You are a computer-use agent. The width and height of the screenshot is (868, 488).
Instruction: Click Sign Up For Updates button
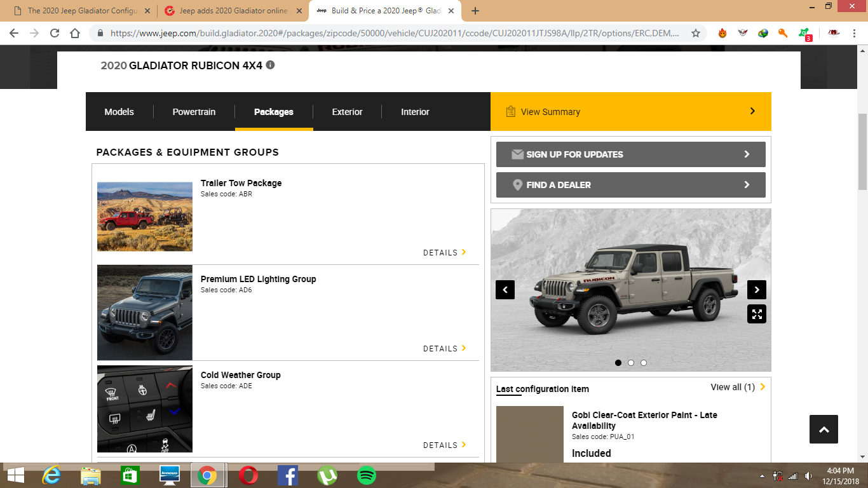click(x=630, y=154)
